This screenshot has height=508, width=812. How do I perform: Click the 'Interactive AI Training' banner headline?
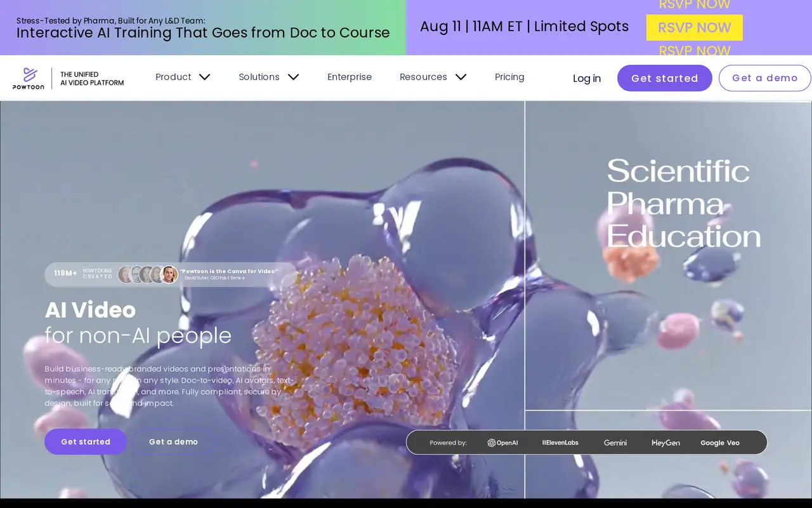pos(203,32)
